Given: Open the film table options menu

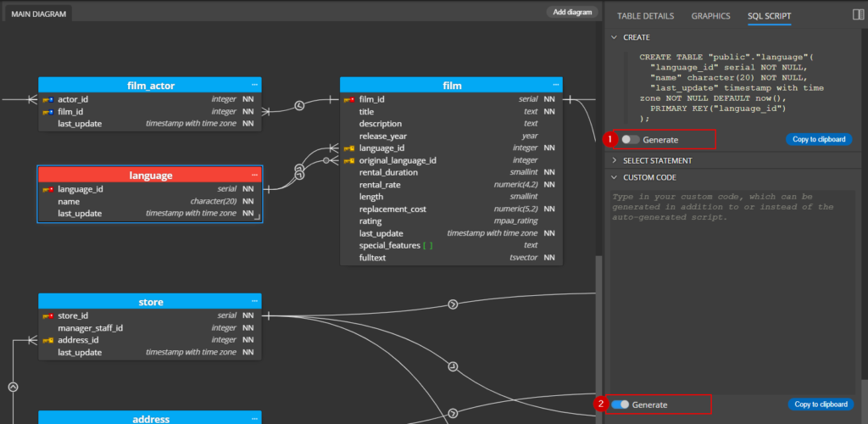Looking at the screenshot, I should tap(556, 85).
